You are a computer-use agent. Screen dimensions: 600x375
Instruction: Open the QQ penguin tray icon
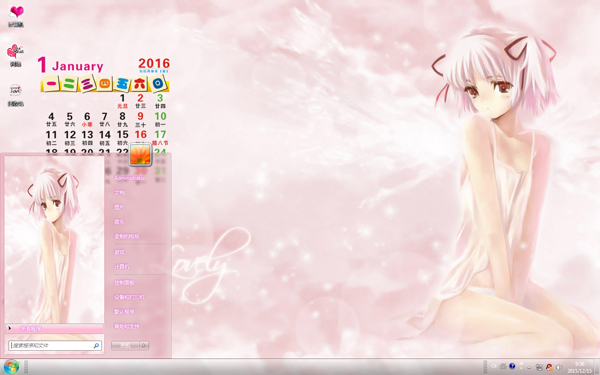549,367
